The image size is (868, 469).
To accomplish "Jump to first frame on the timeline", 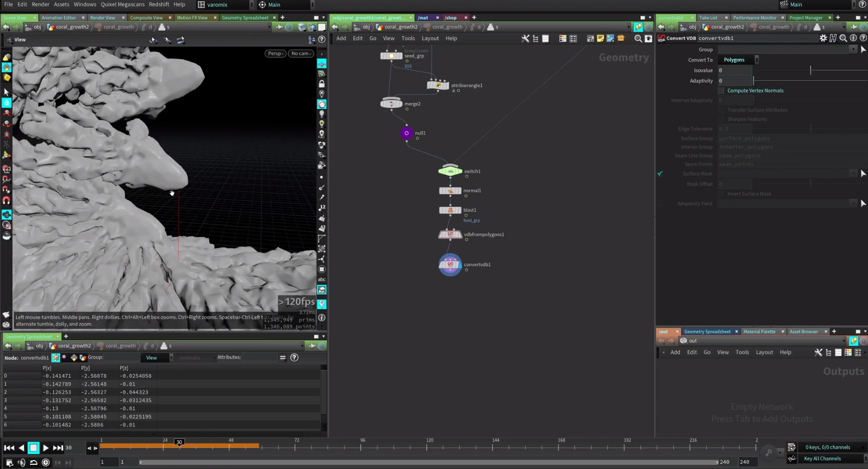I will 9,448.
